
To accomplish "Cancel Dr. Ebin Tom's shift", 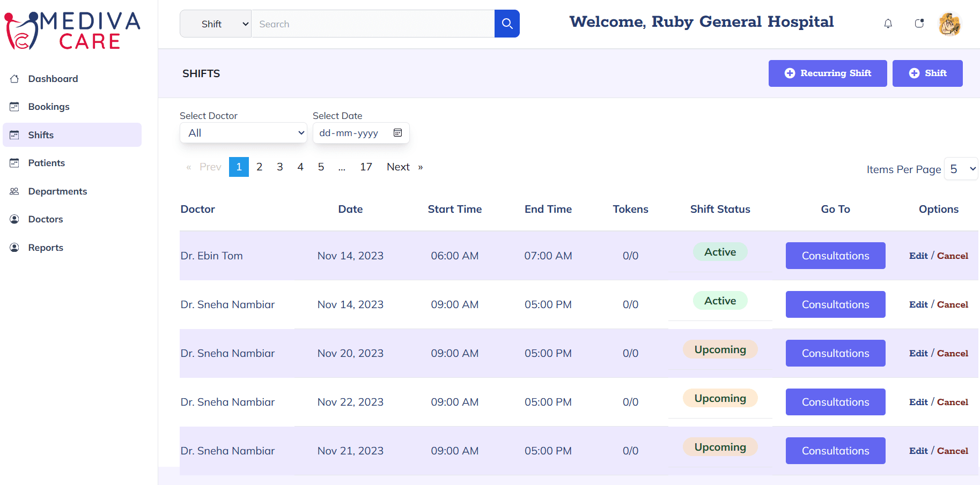I will (x=953, y=256).
